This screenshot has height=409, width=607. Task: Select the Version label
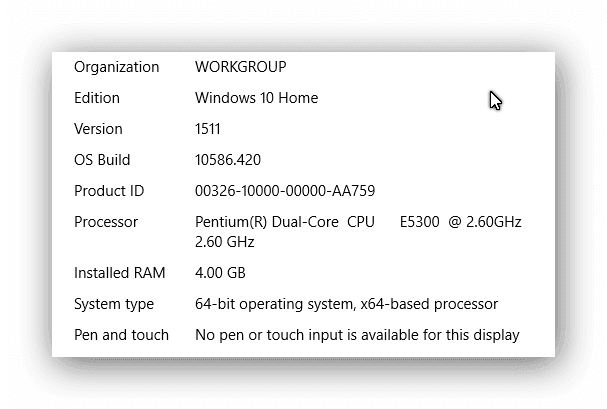click(x=98, y=129)
